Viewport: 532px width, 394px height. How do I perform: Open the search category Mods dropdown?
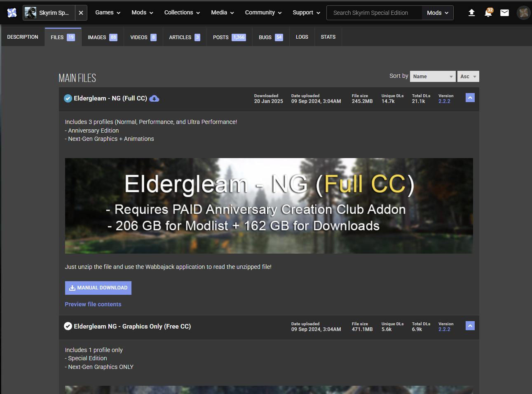[x=438, y=13]
